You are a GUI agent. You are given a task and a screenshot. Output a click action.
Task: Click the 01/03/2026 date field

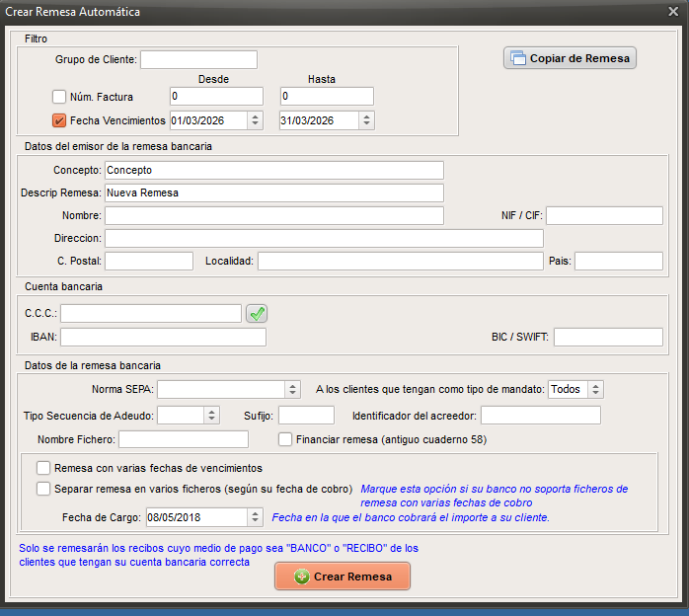click(208, 120)
